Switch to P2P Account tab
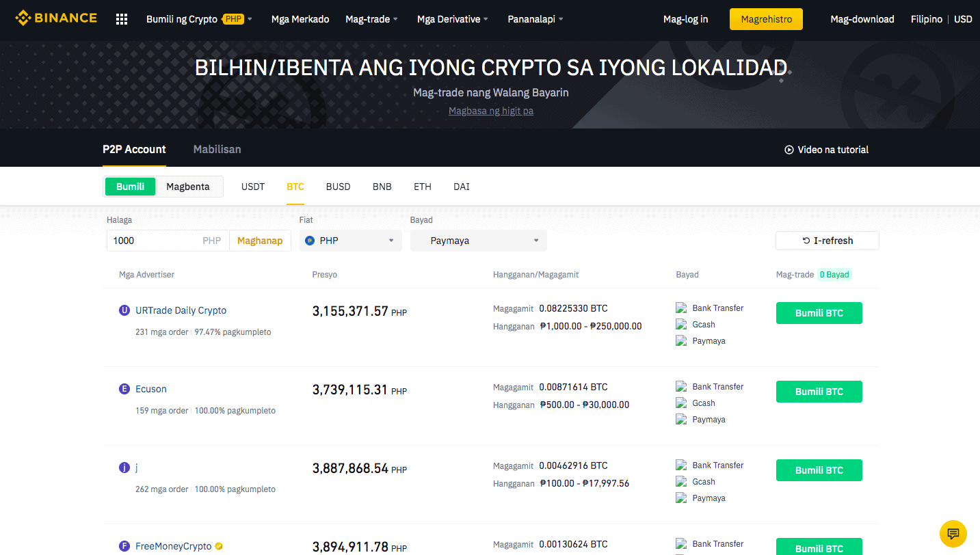The height and width of the screenshot is (555, 980). pyautogui.click(x=134, y=149)
